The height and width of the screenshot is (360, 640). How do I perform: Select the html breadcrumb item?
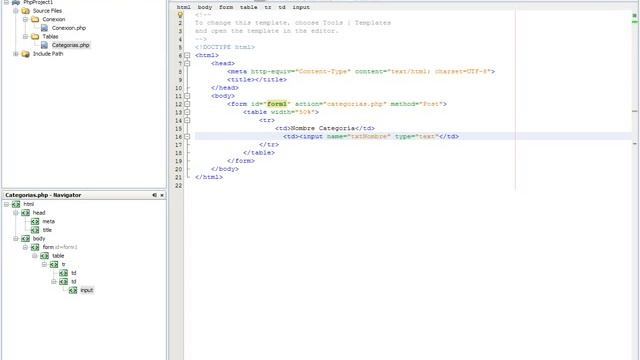184,7
